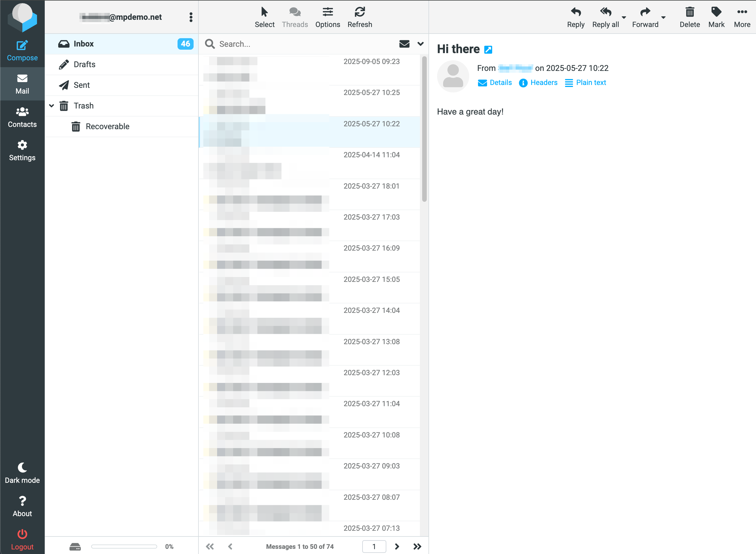Open the Recoverable subfolder
This screenshot has width=756, height=554.
tap(107, 126)
